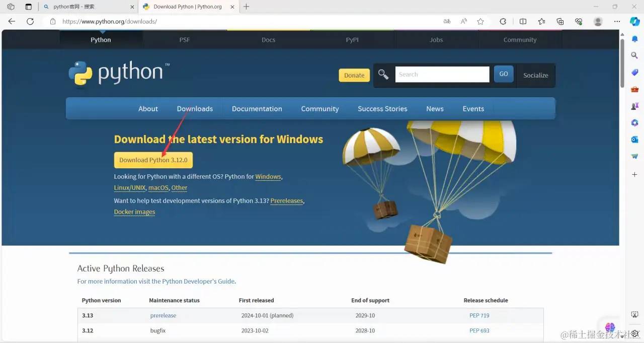Open the Docker images link
This screenshot has width=644, height=343.
[134, 212]
